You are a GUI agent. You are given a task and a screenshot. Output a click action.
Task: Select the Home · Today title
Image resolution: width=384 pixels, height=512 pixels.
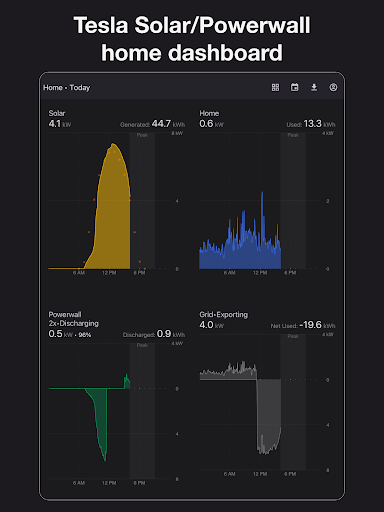67,88
